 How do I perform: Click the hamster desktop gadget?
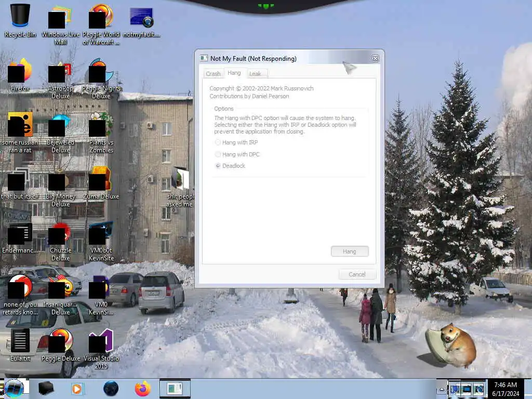pos(450,345)
